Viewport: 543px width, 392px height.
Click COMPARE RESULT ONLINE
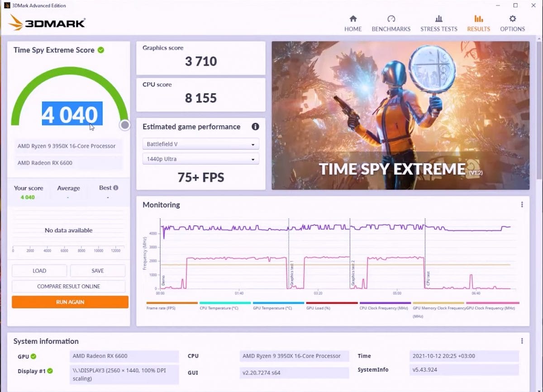[x=68, y=286]
